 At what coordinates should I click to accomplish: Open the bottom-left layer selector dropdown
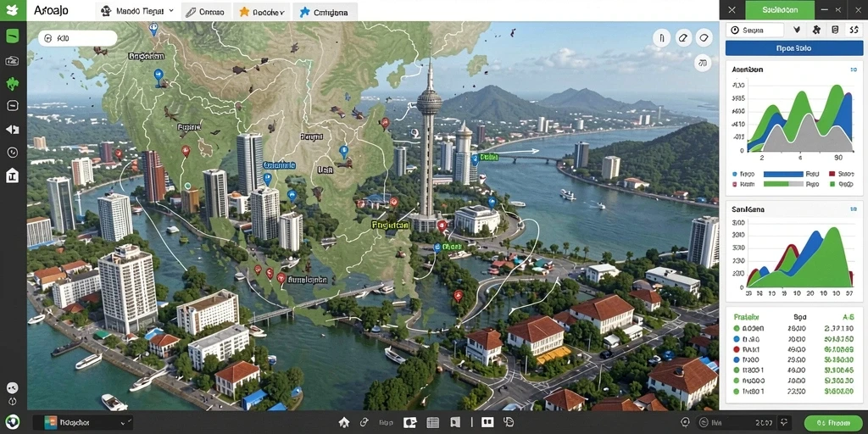[x=83, y=422]
